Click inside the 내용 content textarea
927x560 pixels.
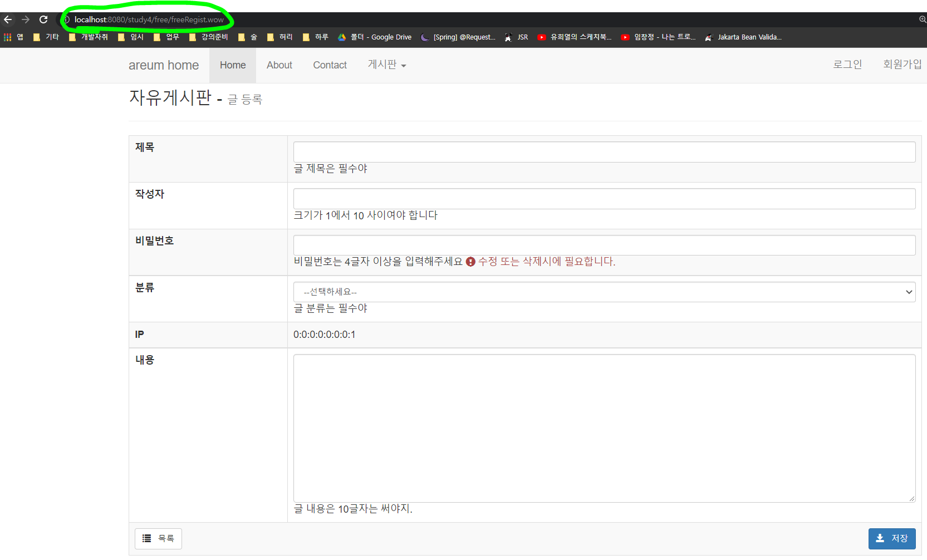[x=604, y=428]
